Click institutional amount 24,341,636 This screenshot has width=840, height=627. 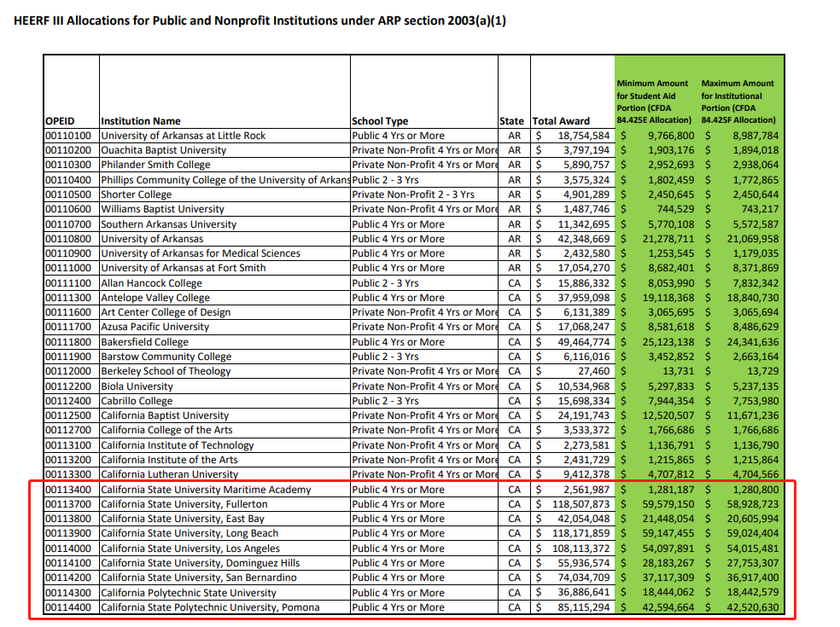tap(753, 342)
